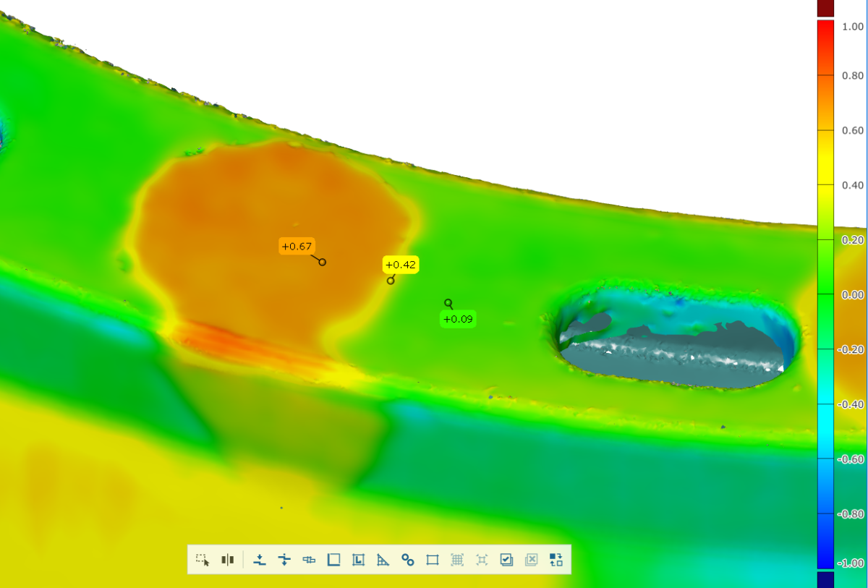Choose the caliper thickness measurement icon
The height and width of the screenshot is (588, 868).
tap(309, 560)
